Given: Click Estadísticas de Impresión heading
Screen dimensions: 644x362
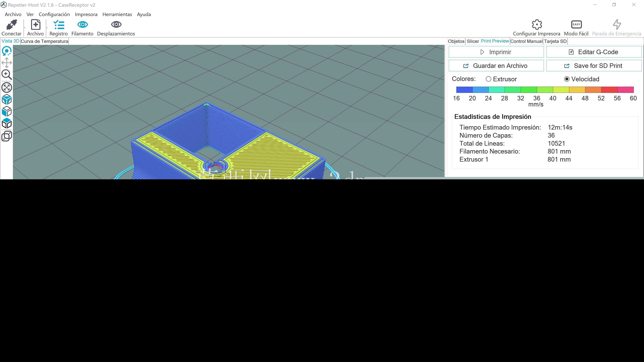Looking at the screenshot, I should pos(493,117).
